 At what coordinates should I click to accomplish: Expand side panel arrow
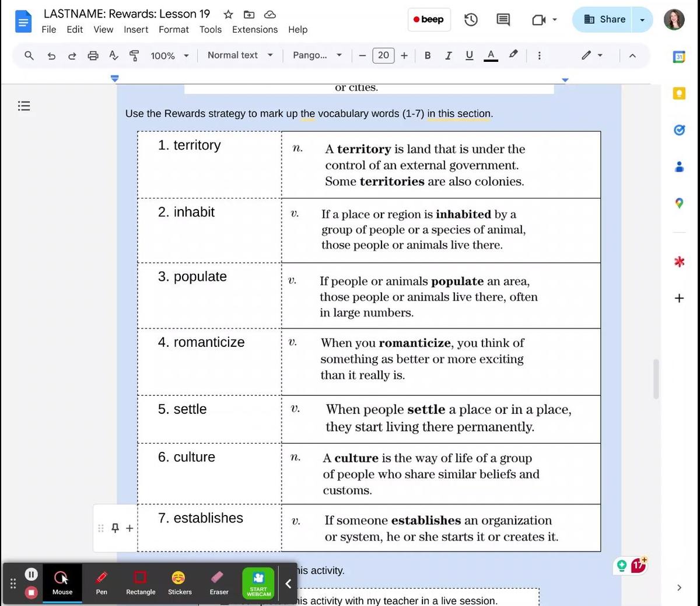click(x=679, y=587)
